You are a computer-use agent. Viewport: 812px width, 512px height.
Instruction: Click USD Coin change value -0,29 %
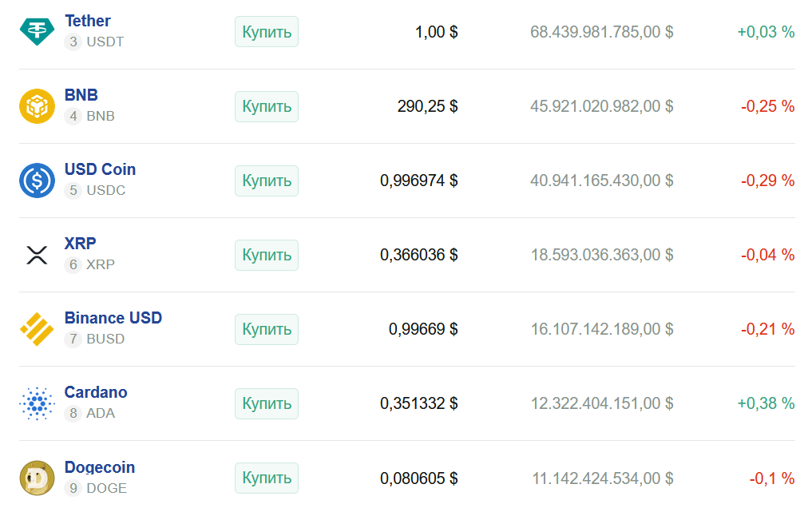767,181
